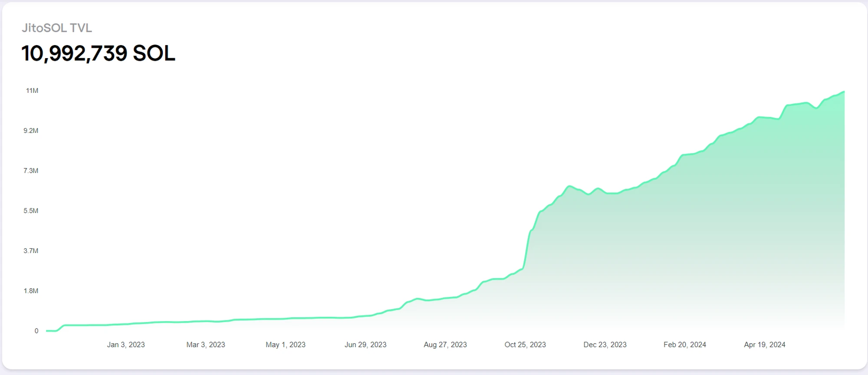
Task: Click the Aug 27, 2023 date label
Action: pyautogui.click(x=445, y=345)
